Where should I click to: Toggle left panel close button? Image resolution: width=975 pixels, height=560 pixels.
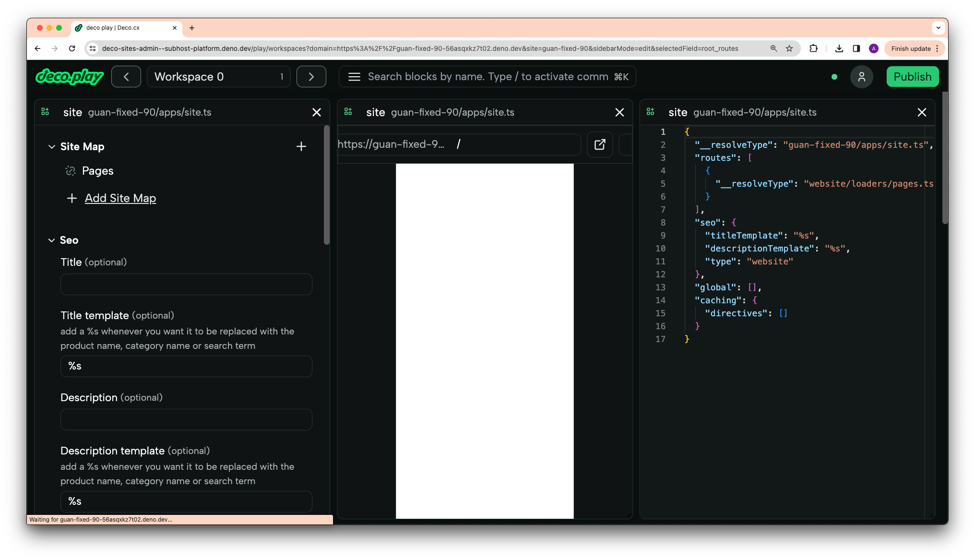pos(317,112)
